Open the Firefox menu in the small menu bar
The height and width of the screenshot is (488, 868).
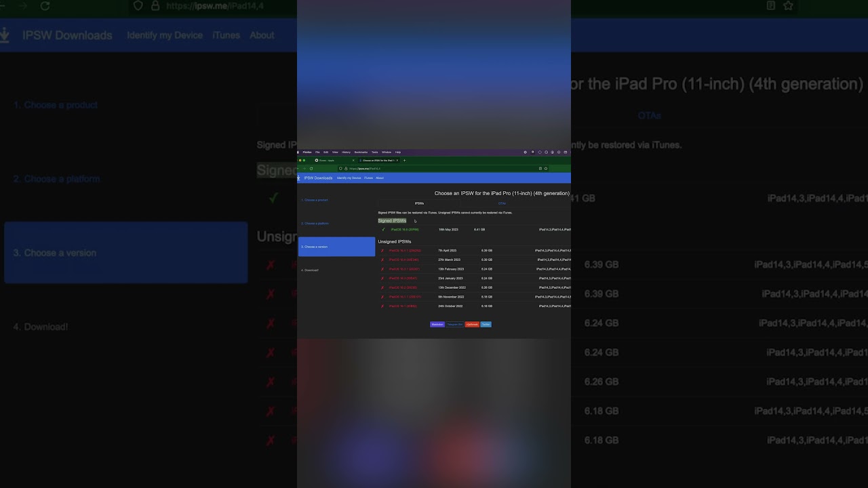point(307,152)
